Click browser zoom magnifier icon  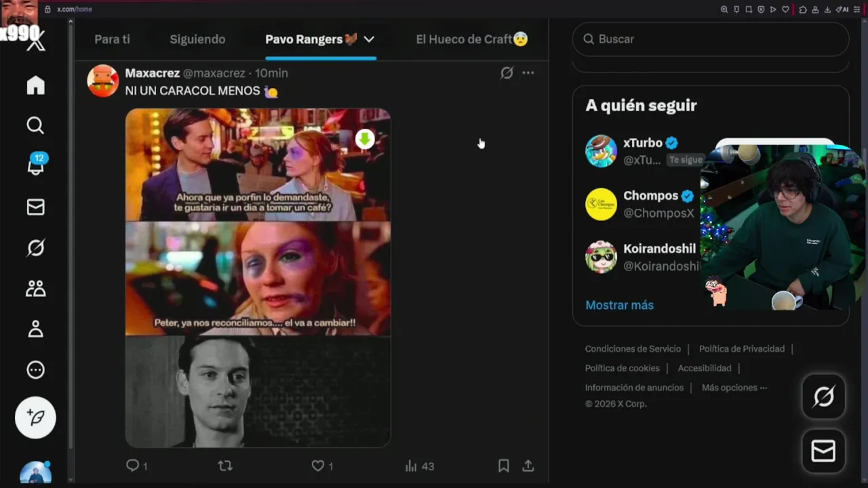coord(724,9)
